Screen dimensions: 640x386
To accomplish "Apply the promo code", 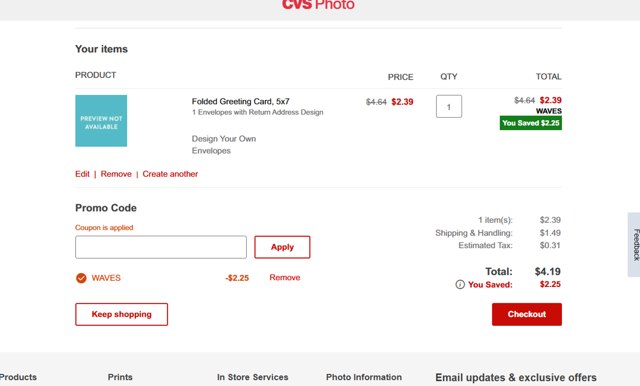I will [x=282, y=247].
